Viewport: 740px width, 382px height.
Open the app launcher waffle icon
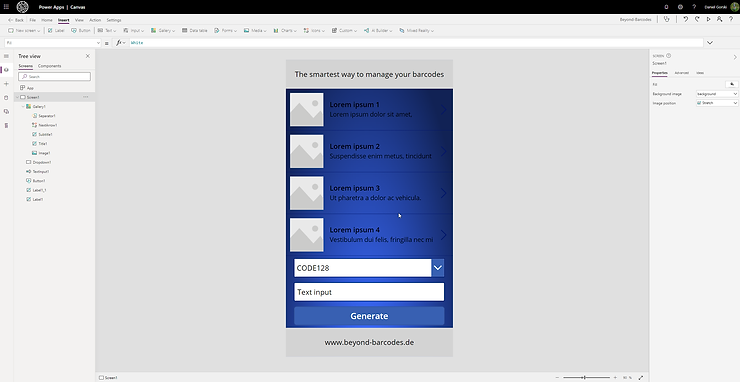coord(6,7)
